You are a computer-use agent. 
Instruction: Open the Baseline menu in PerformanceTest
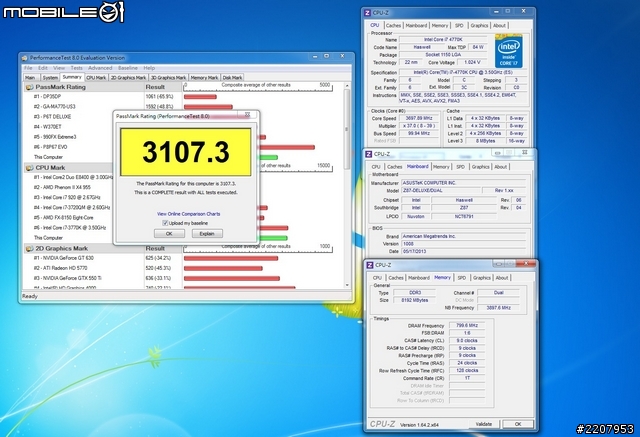pyautogui.click(x=128, y=68)
